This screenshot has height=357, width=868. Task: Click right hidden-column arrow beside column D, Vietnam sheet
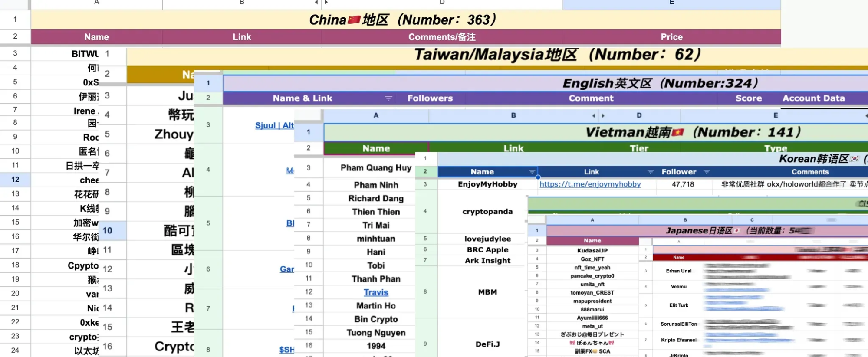point(603,116)
